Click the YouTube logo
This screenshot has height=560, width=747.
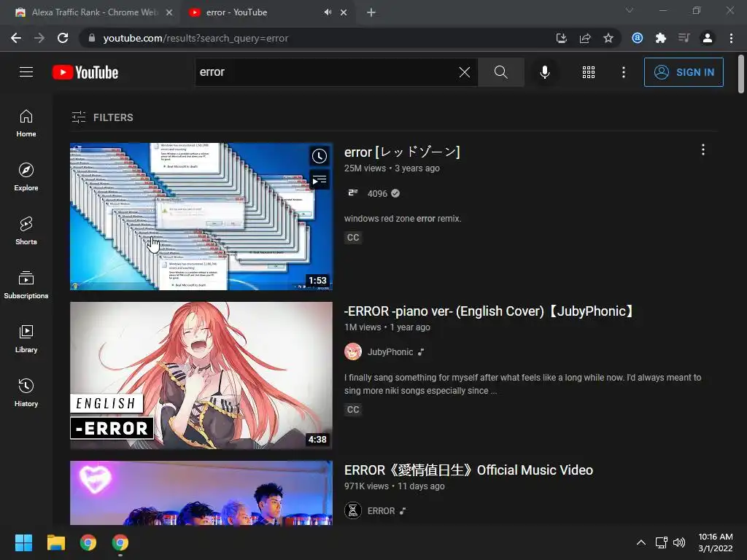[85, 72]
